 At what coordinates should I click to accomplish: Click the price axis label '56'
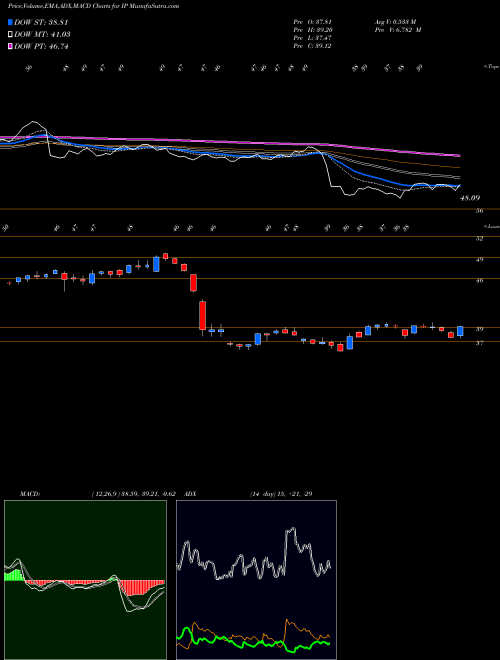pyautogui.click(x=479, y=211)
